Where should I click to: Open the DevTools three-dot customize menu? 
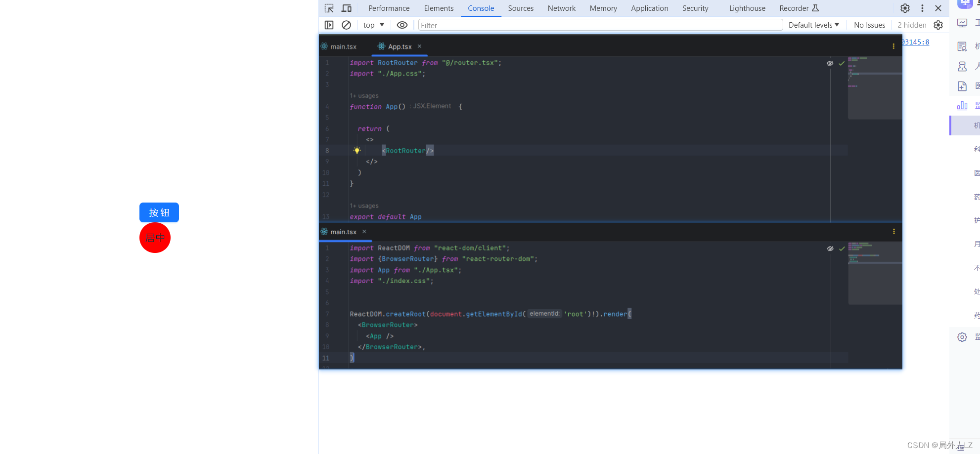point(922,8)
